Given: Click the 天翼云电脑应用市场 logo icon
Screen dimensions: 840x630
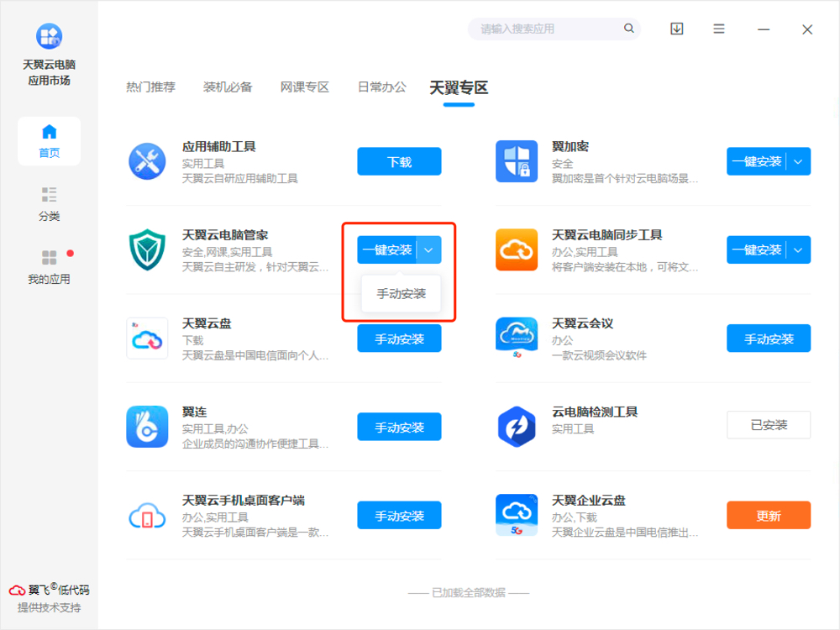Looking at the screenshot, I should pos(49,36).
